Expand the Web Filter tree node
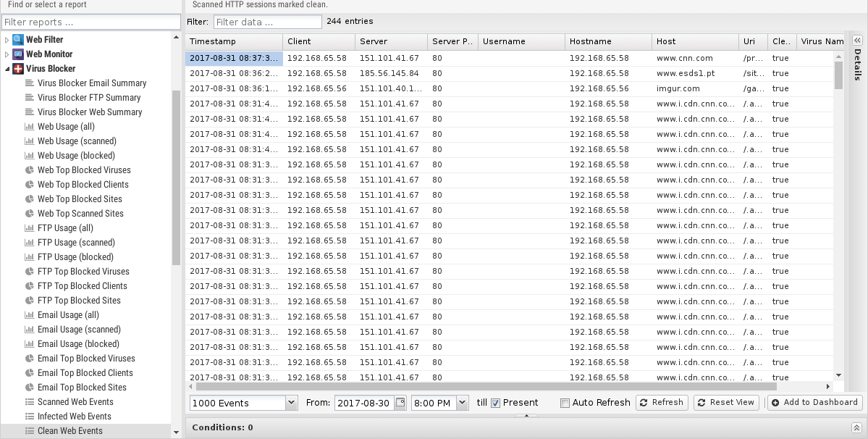This screenshot has height=439, width=868. coord(7,40)
